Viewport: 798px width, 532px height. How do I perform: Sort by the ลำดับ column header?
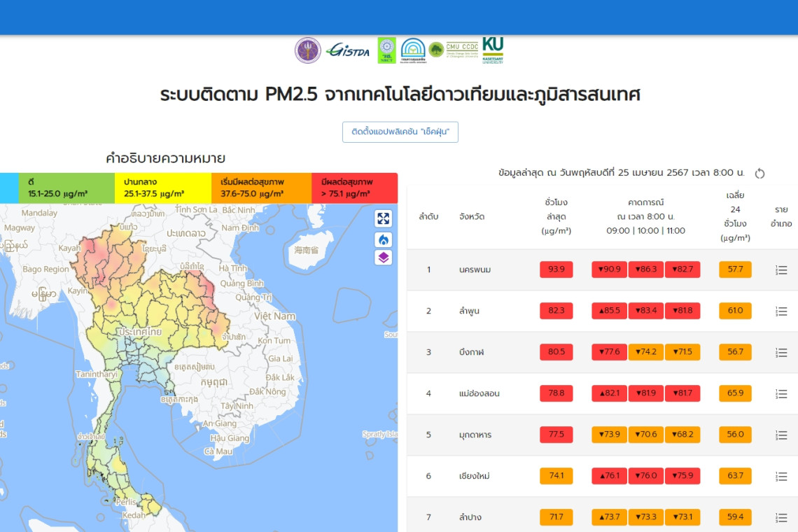[428, 216]
